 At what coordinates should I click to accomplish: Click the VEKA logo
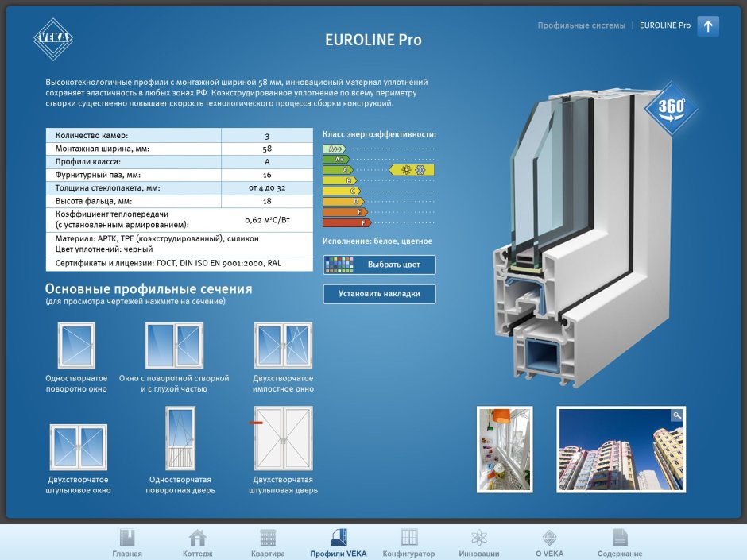point(53,39)
